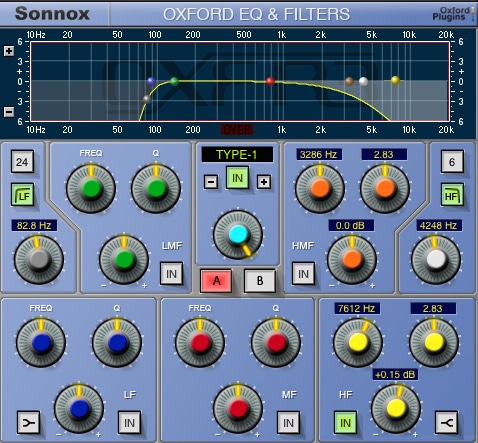Viewport: 478px width, 443px height.
Task: Click the HMF 2.83 Q value display
Action: [384, 155]
